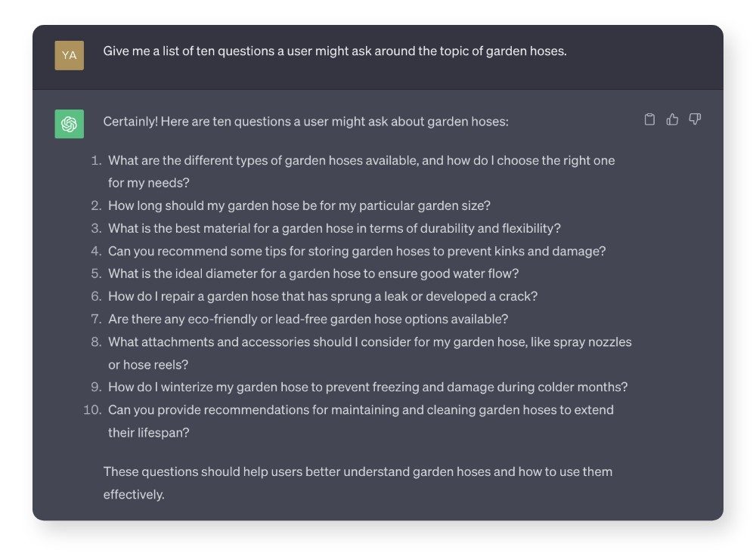Image resolution: width=756 pixels, height=559 pixels.
Task: Click the words 'their lifespan?' in item 10
Action: click(148, 433)
